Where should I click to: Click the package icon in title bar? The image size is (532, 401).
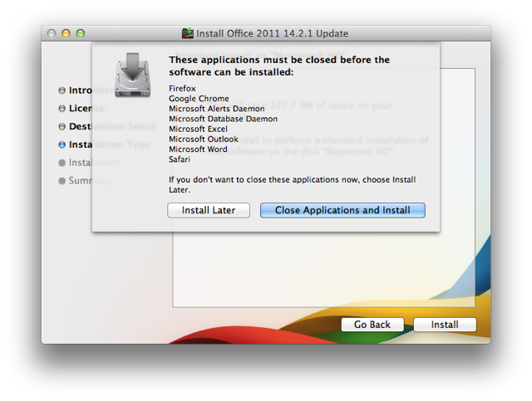coord(187,33)
